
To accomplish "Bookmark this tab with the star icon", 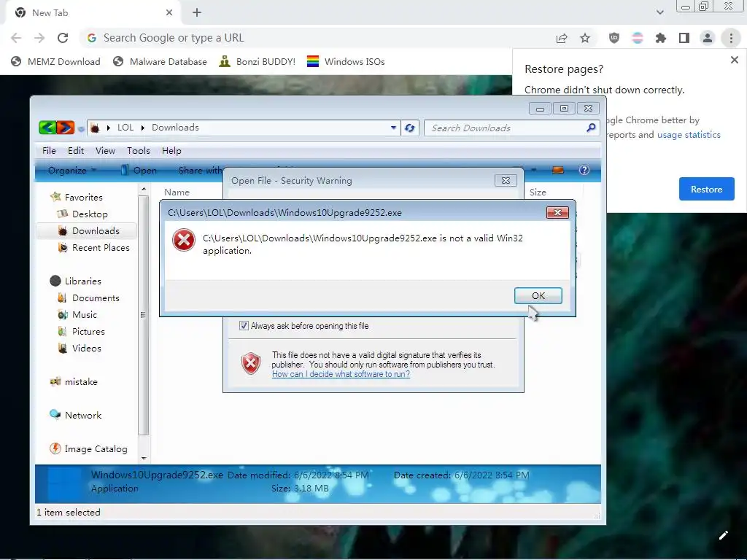I will coord(585,38).
